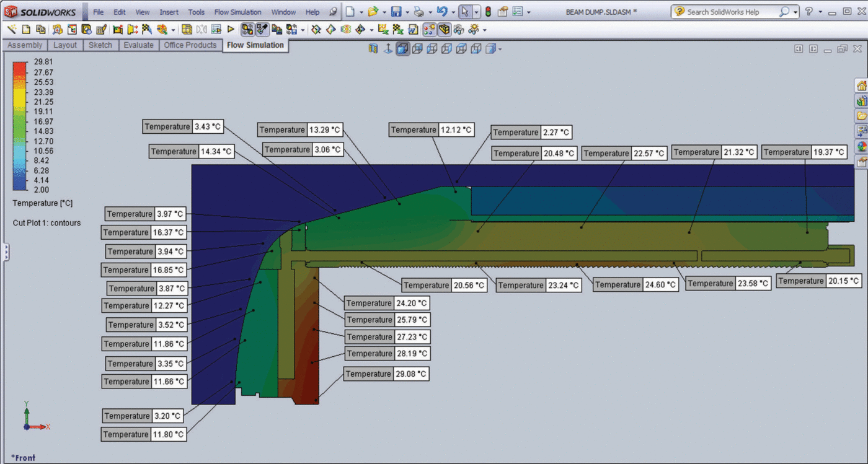This screenshot has width=868, height=464.
Task: Expand the Undo dropdown arrow
Action: pos(453,12)
